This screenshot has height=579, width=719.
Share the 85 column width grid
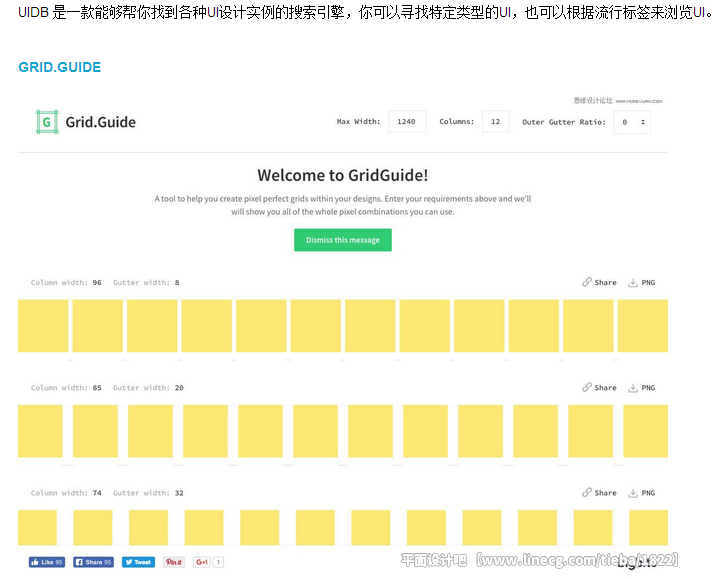[605, 387]
